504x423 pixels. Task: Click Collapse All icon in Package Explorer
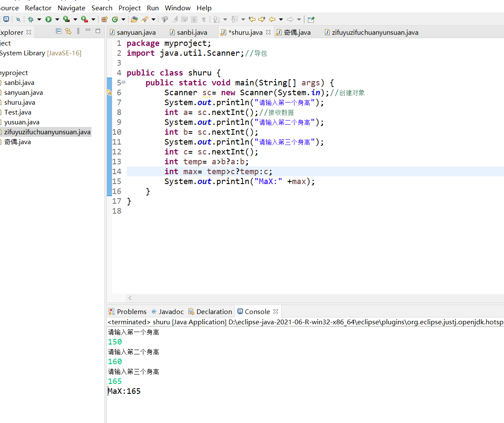58,31
